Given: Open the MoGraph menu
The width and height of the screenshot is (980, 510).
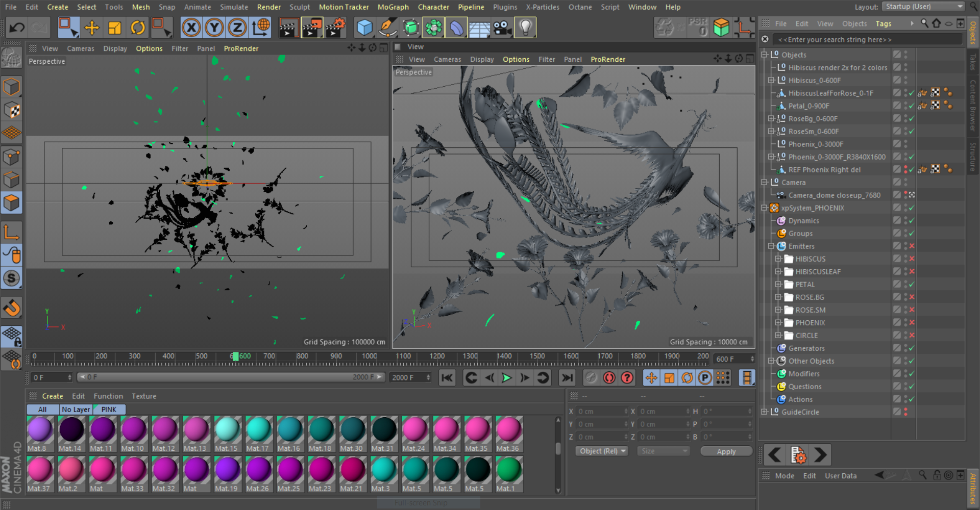Looking at the screenshot, I should click(x=393, y=7).
